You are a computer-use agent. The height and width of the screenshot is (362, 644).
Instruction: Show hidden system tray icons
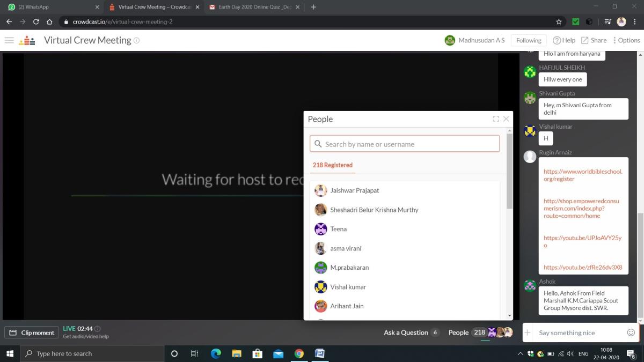pyautogui.click(x=520, y=354)
